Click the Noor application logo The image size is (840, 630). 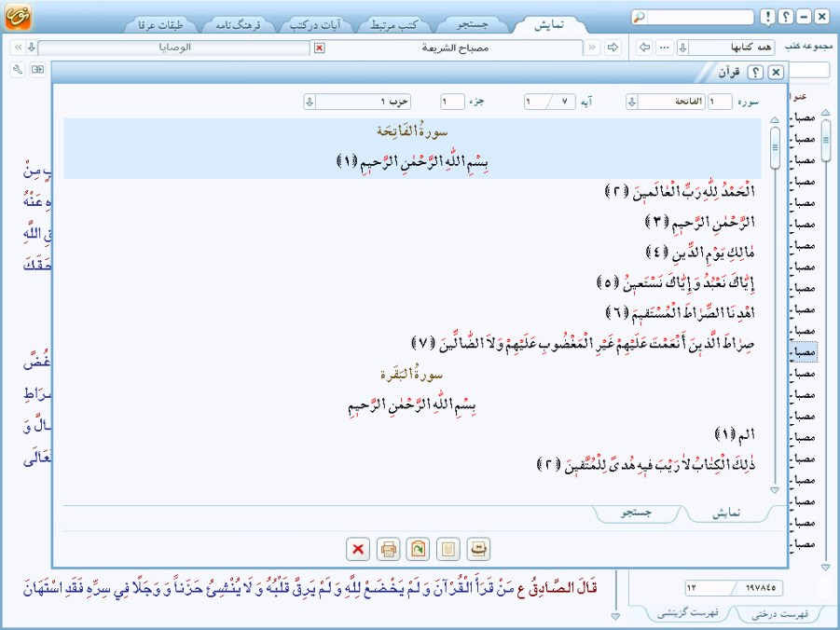[x=18, y=17]
